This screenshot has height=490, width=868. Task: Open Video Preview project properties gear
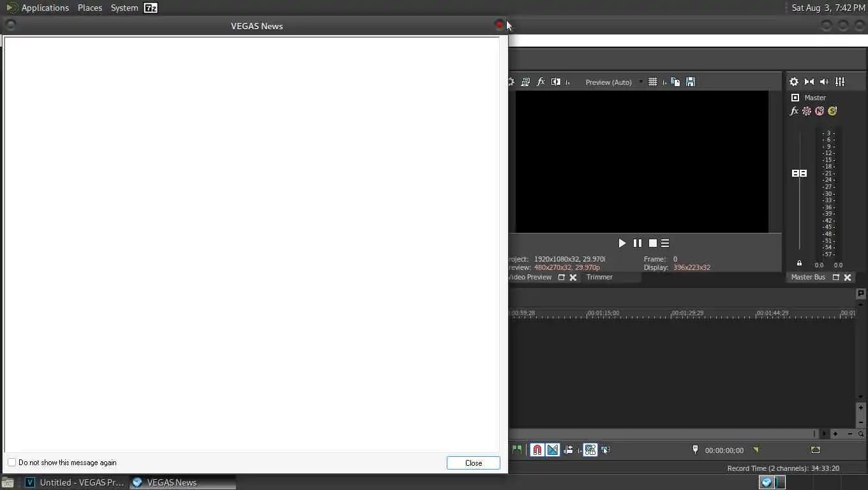click(x=511, y=82)
